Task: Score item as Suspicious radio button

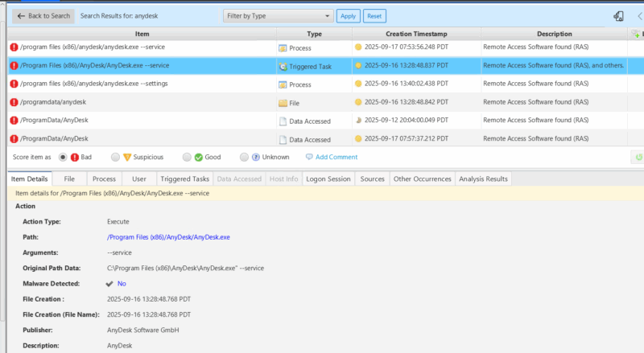Action: coord(115,158)
